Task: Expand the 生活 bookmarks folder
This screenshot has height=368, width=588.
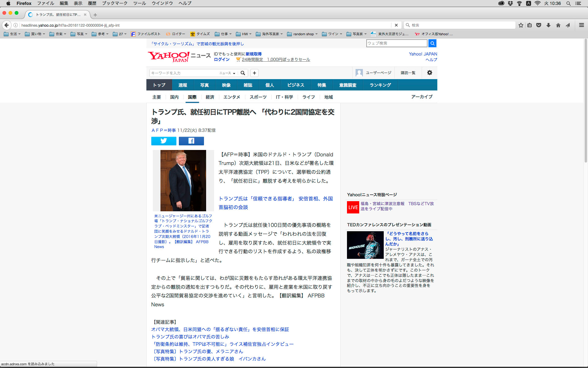Action: [x=12, y=34]
